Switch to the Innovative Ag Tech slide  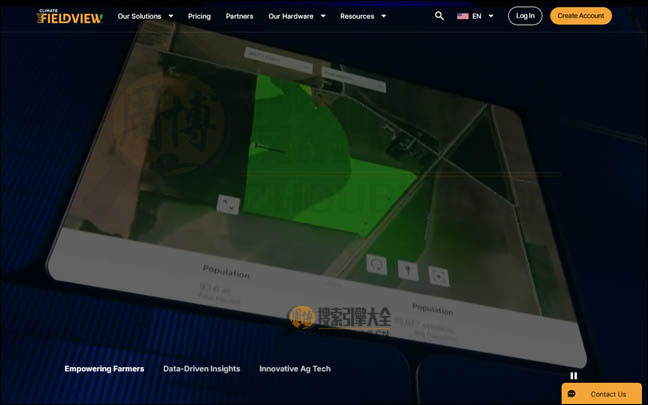point(295,369)
